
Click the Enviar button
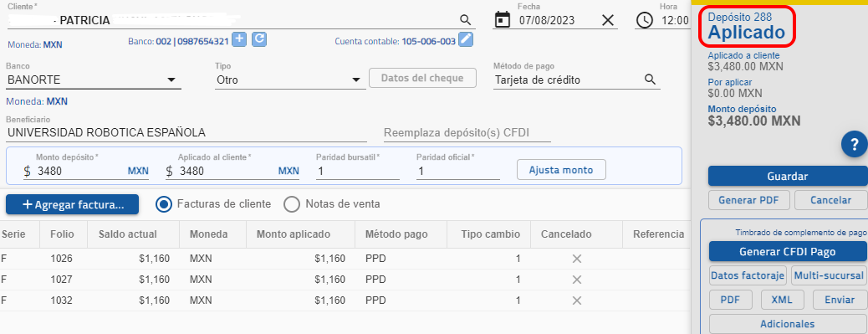point(840,300)
